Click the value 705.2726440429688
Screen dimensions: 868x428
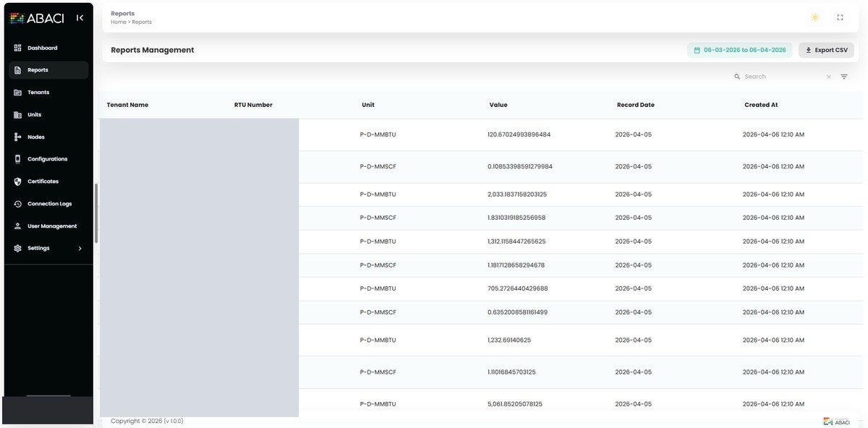518,288
